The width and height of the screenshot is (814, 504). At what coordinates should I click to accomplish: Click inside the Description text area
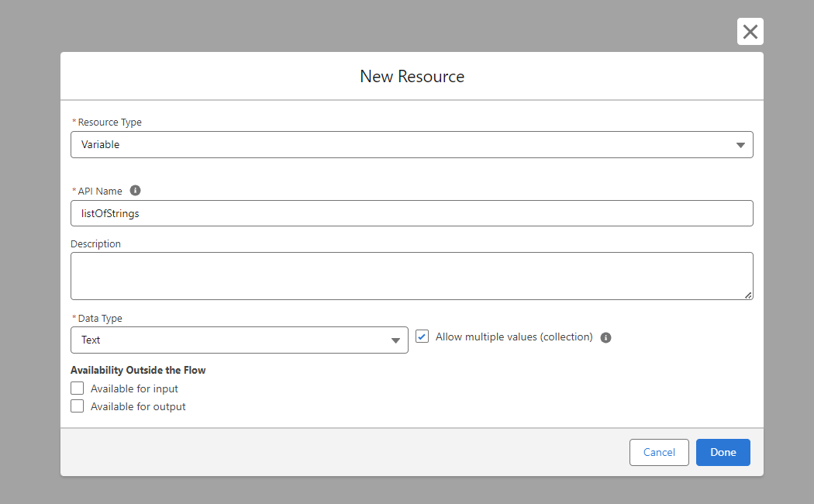[x=411, y=275]
